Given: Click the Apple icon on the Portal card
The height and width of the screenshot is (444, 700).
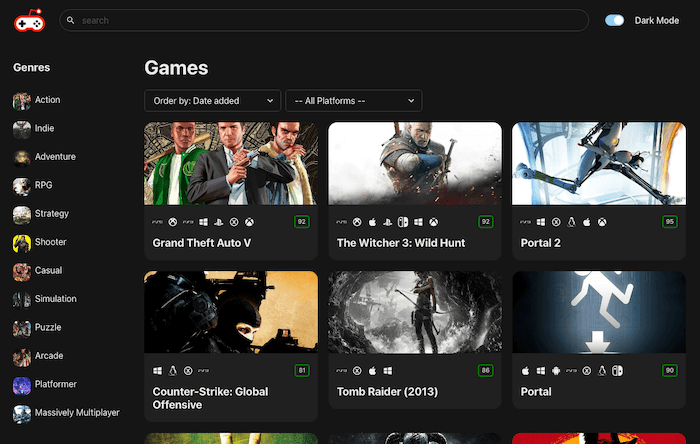Looking at the screenshot, I should pos(525,370).
